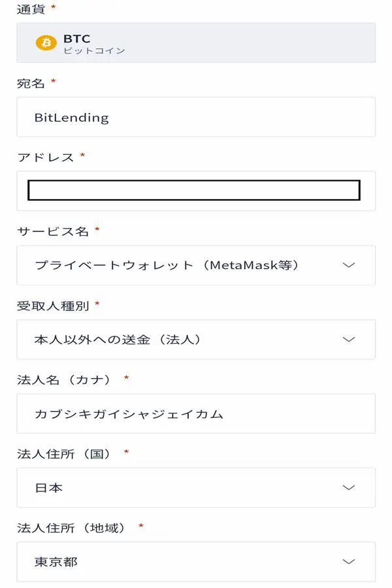Click the 法人名（カナ） field label
The image size is (392, 588).
point(66,379)
